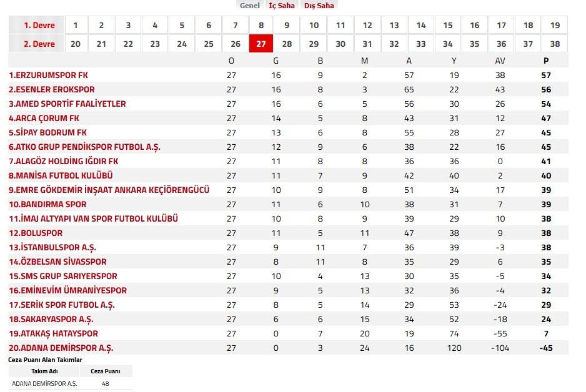Click Adana Demirspor A.Ş. standings row link
This screenshot has height=392, width=586.
pos(61,348)
